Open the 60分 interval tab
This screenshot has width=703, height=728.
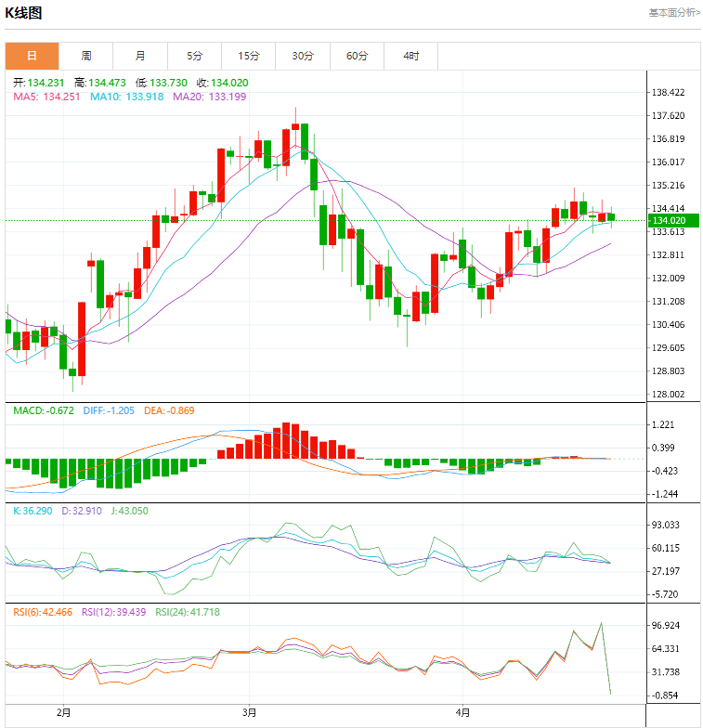357,56
